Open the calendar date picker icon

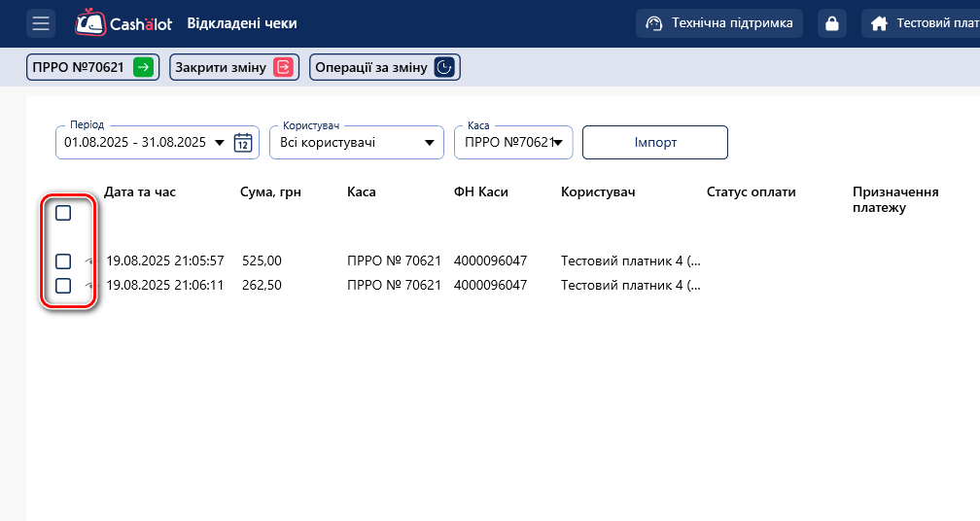[x=243, y=143]
